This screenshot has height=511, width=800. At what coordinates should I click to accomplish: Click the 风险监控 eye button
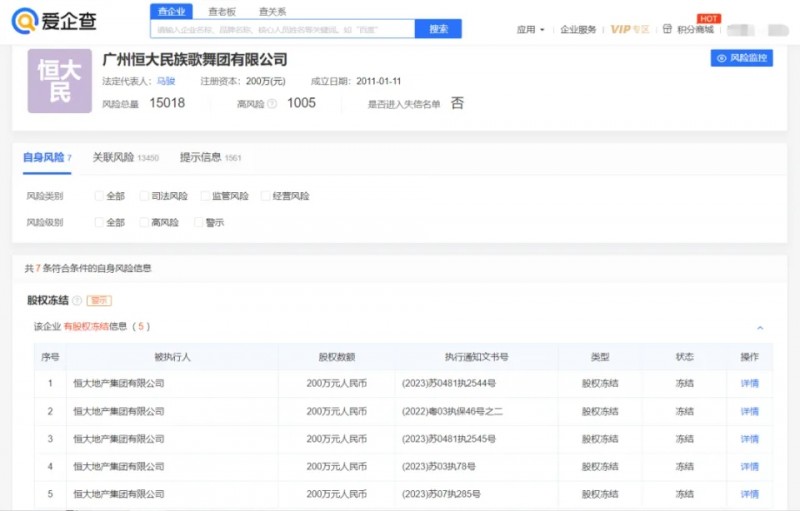(741, 59)
